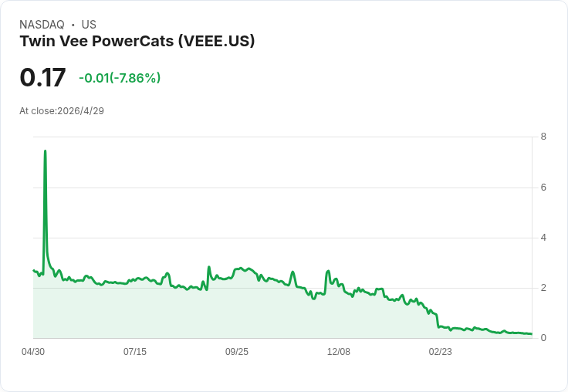Click the 0 value on price axis
Viewport: 568px width, 392px height.
(543, 338)
